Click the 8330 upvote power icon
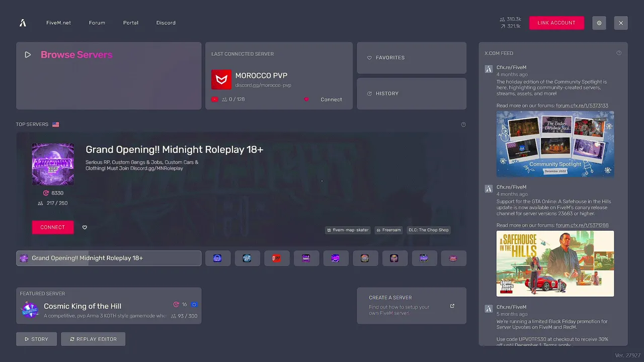 tap(46, 193)
